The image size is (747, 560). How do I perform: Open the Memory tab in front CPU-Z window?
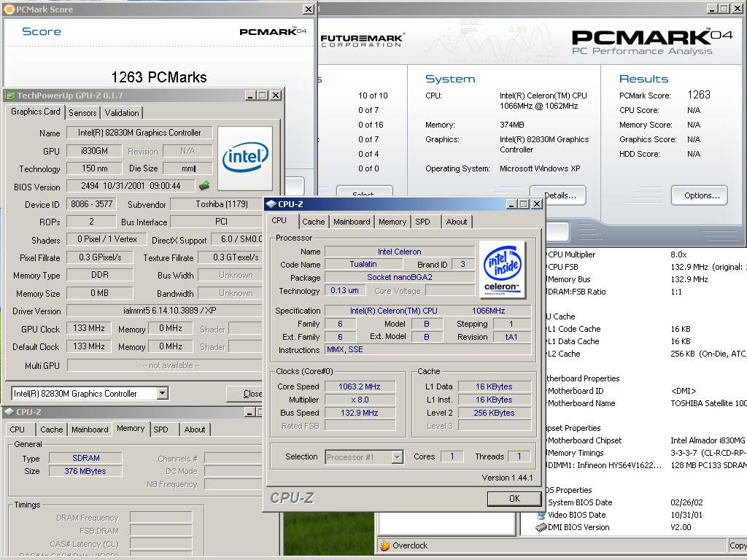pyautogui.click(x=392, y=222)
